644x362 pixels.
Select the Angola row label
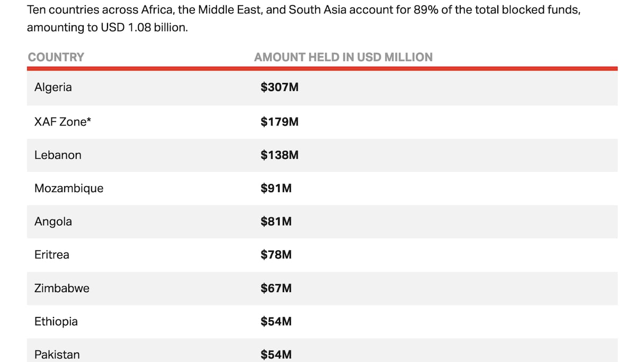coord(53,222)
